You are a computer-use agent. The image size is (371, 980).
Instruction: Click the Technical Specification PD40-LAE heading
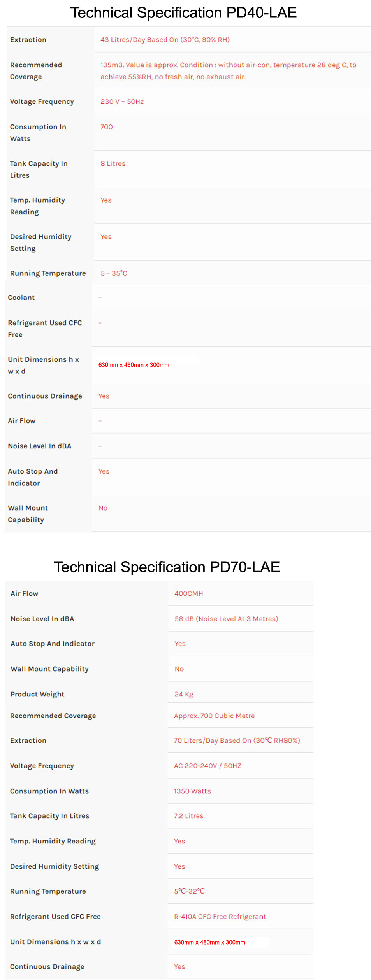(183, 13)
